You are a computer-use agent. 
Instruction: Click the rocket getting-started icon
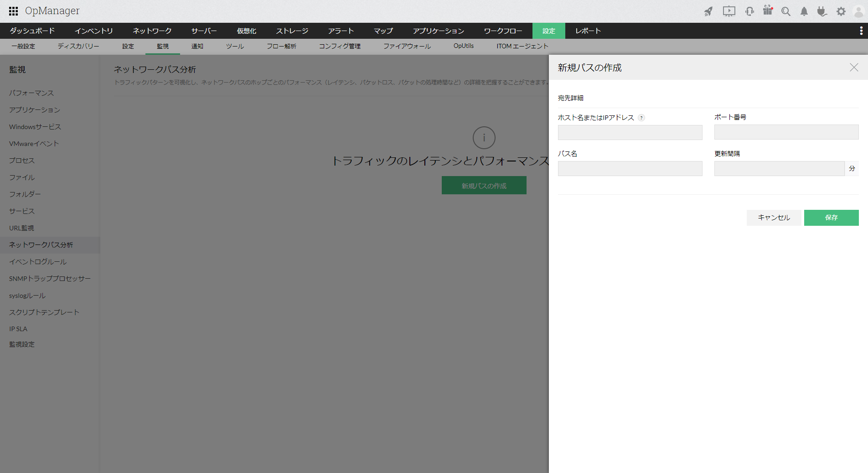[x=709, y=11]
